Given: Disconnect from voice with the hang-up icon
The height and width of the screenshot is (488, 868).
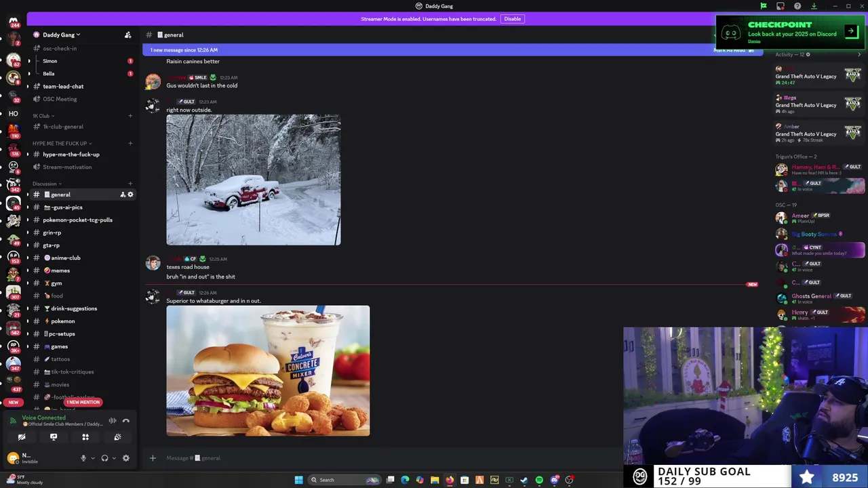Looking at the screenshot, I should point(126,420).
